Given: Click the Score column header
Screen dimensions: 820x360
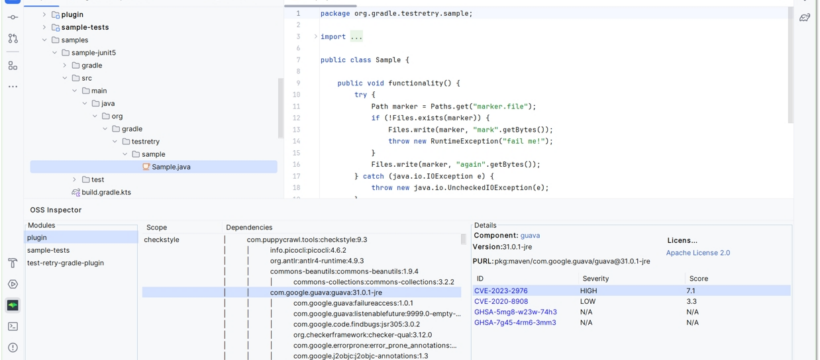Looking at the screenshot, I should (698, 279).
